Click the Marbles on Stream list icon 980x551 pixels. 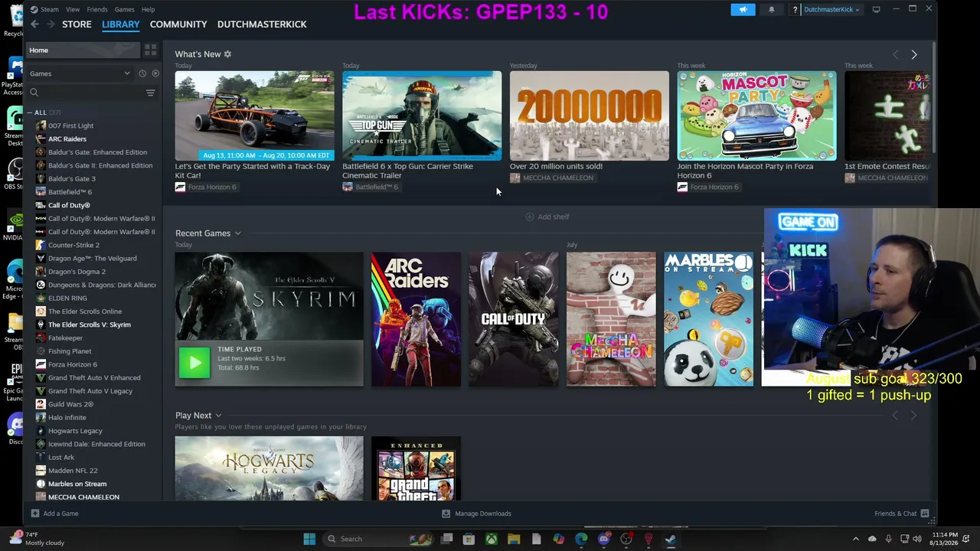41,484
